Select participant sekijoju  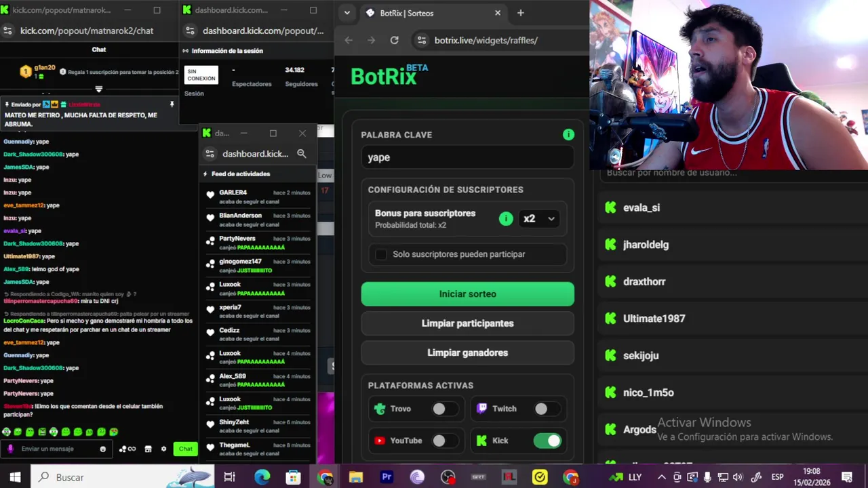click(x=641, y=355)
